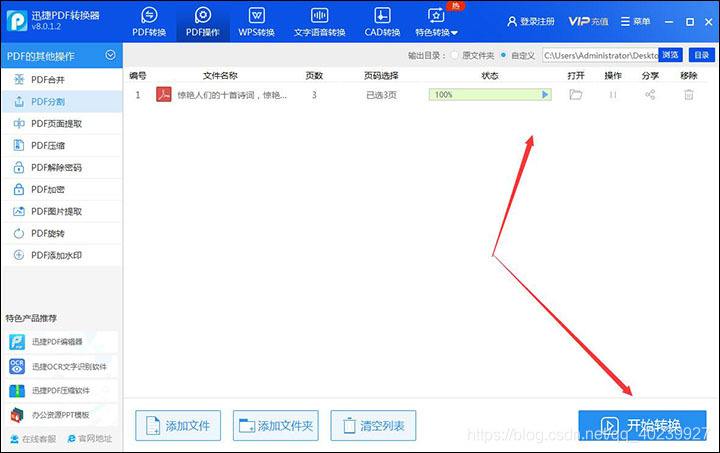Select PDF合并 in the sidebar
The height and width of the screenshot is (453, 720).
click(x=62, y=80)
